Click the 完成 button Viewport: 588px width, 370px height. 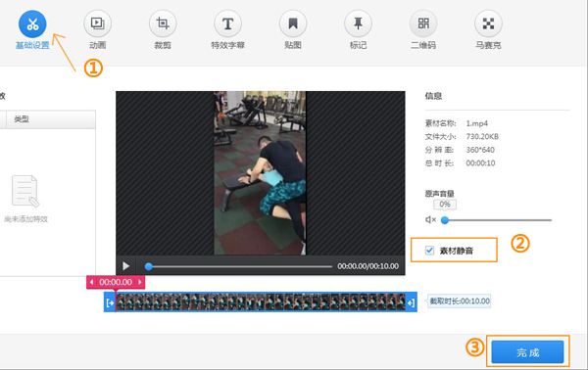pyautogui.click(x=527, y=352)
